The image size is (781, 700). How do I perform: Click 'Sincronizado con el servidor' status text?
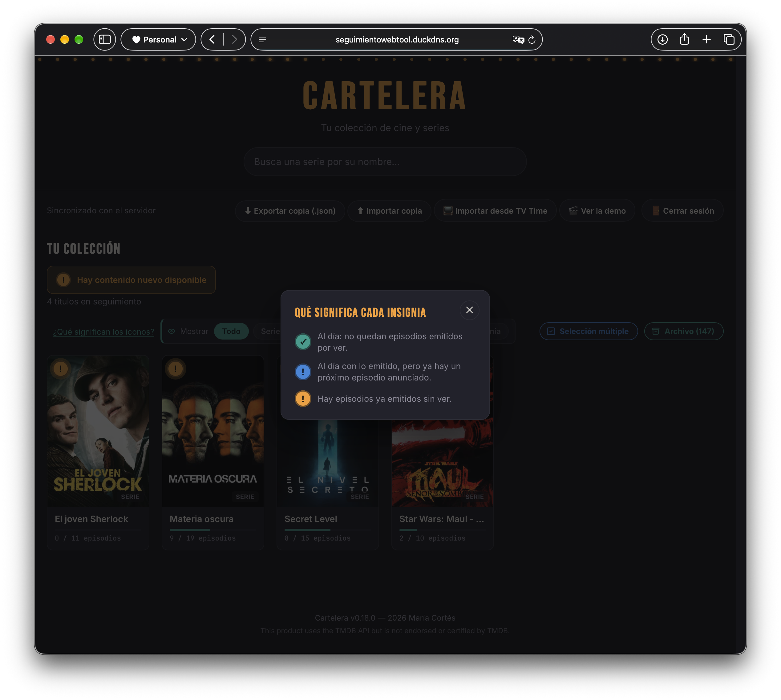coord(101,210)
